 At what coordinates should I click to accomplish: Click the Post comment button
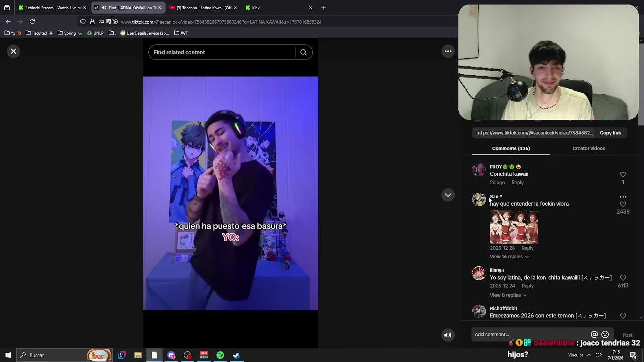627,335
